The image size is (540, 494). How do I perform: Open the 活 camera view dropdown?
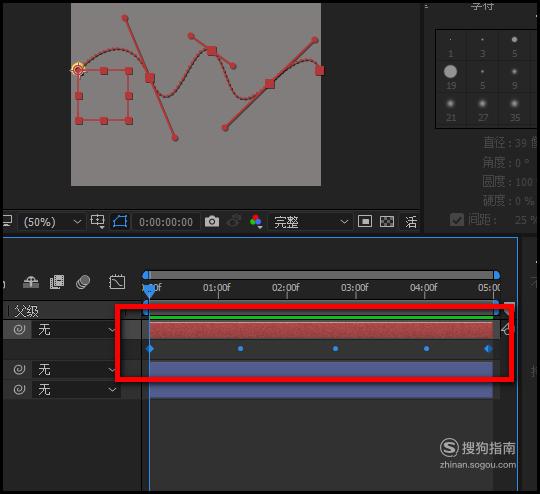(x=411, y=222)
